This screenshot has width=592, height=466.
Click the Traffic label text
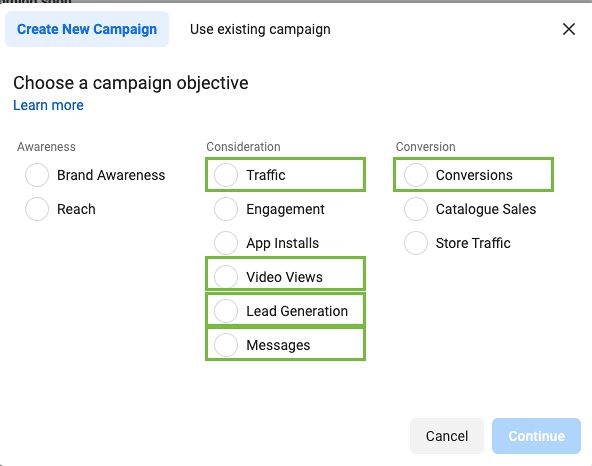266,175
